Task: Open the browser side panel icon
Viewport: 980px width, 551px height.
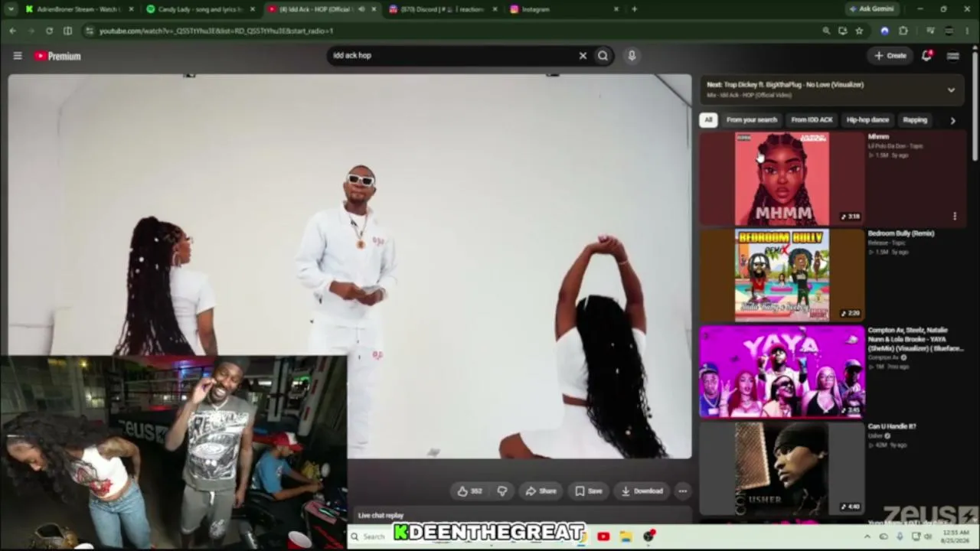Action: pyautogui.click(x=67, y=31)
